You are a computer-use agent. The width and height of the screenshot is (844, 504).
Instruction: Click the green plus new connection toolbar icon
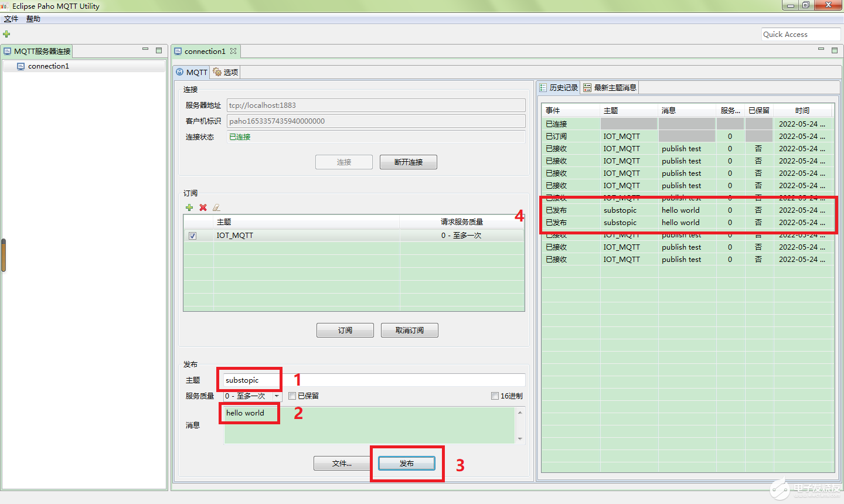[x=6, y=34]
